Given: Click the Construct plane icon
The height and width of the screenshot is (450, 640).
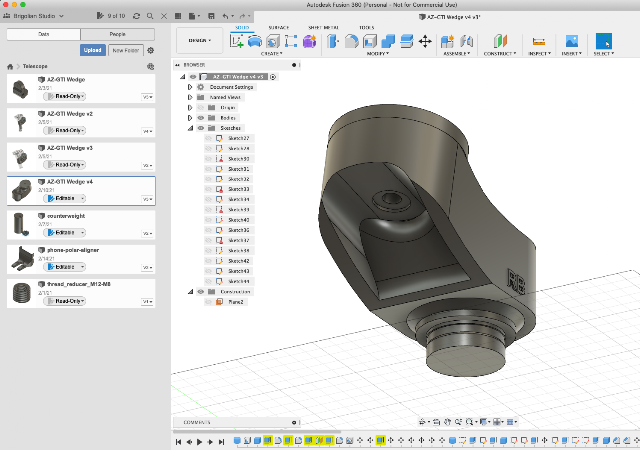Looking at the screenshot, I should (x=500, y=41).
